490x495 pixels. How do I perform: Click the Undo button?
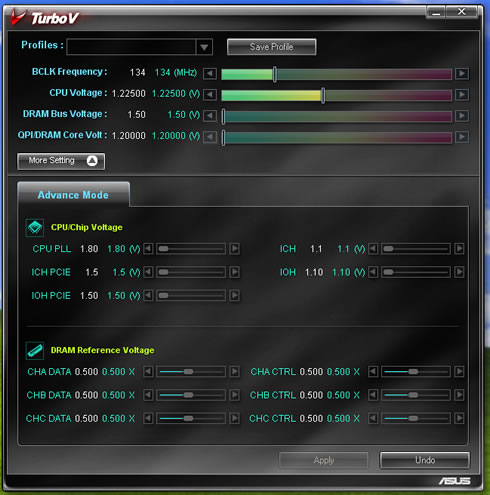[x=425, y=460]
